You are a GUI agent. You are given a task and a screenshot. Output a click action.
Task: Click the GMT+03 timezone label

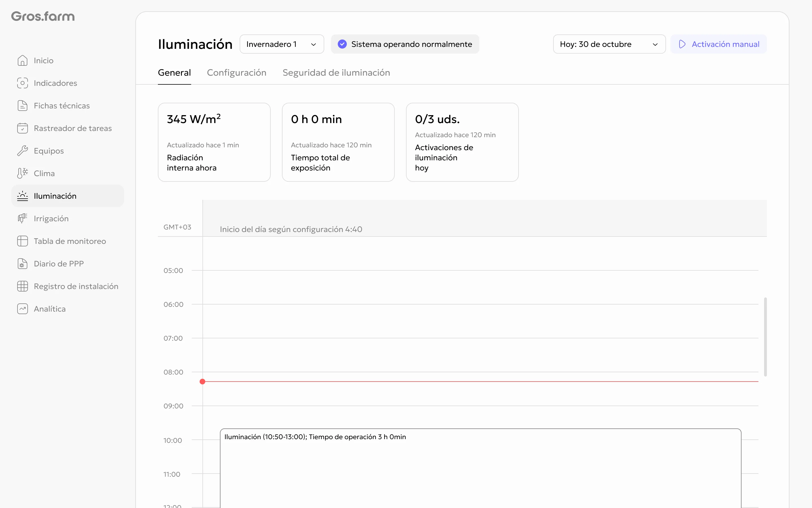tap(178, 227)
